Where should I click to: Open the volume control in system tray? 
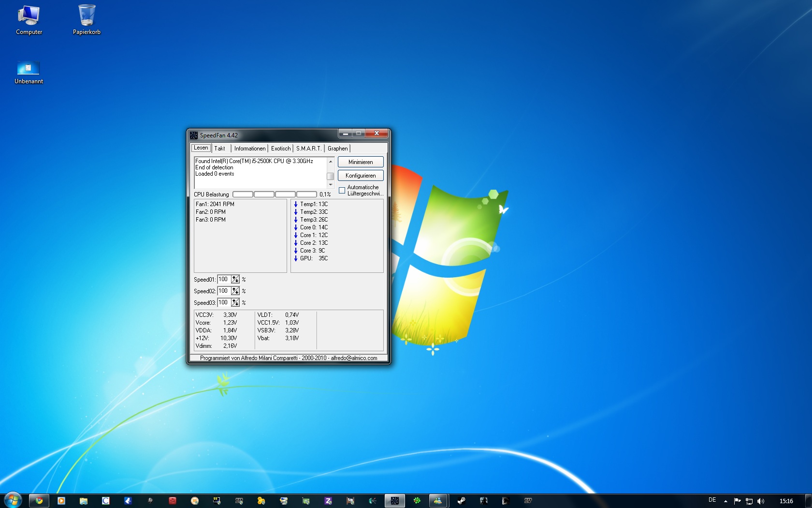761,501
